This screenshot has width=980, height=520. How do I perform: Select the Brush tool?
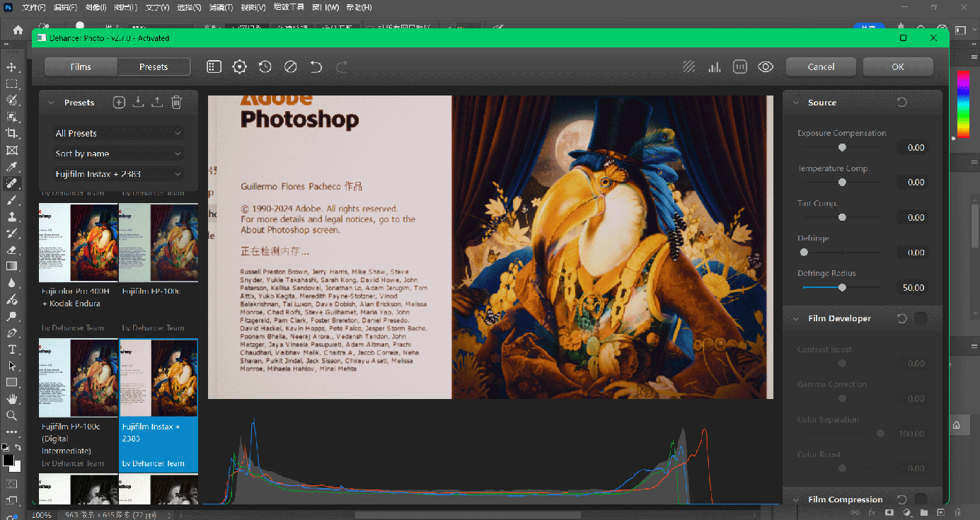point(11,200)
